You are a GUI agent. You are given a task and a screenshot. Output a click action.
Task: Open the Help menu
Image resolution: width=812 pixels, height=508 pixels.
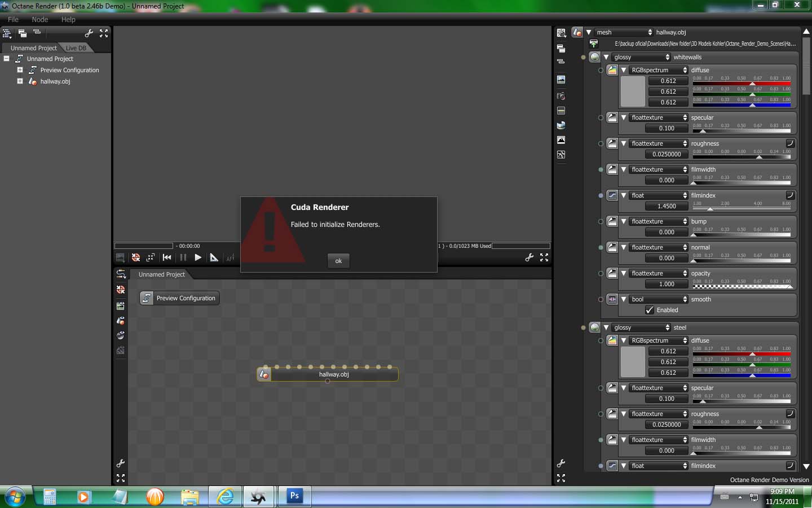(x=68, y=19)
